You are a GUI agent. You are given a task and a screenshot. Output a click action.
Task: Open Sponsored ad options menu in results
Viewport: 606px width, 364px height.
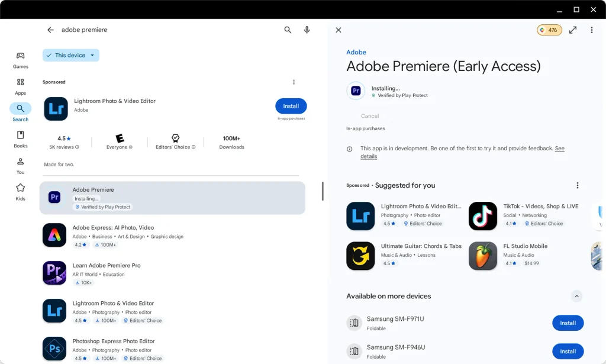[294, 82]
